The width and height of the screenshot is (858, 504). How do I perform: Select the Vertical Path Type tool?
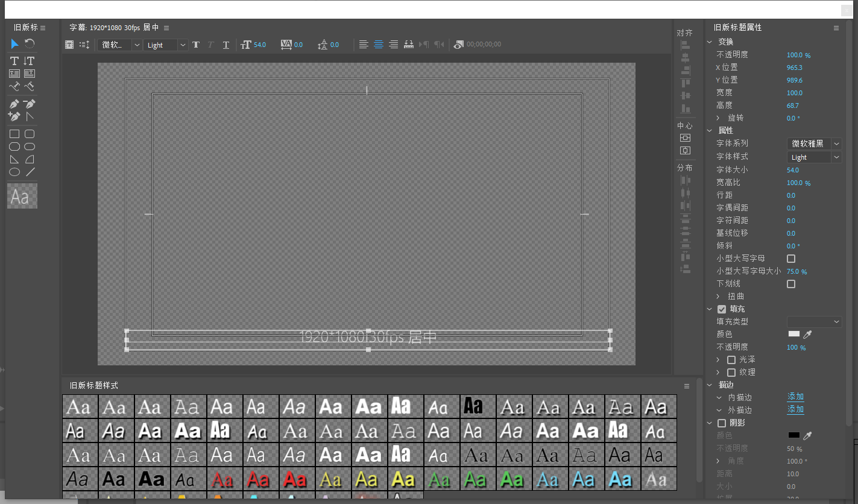click(30, 87)
